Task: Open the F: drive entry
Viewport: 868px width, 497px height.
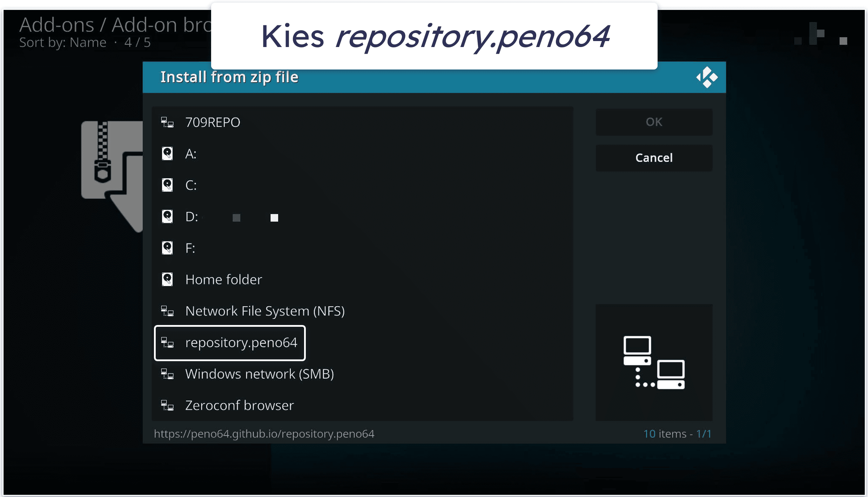Action: 362,248
